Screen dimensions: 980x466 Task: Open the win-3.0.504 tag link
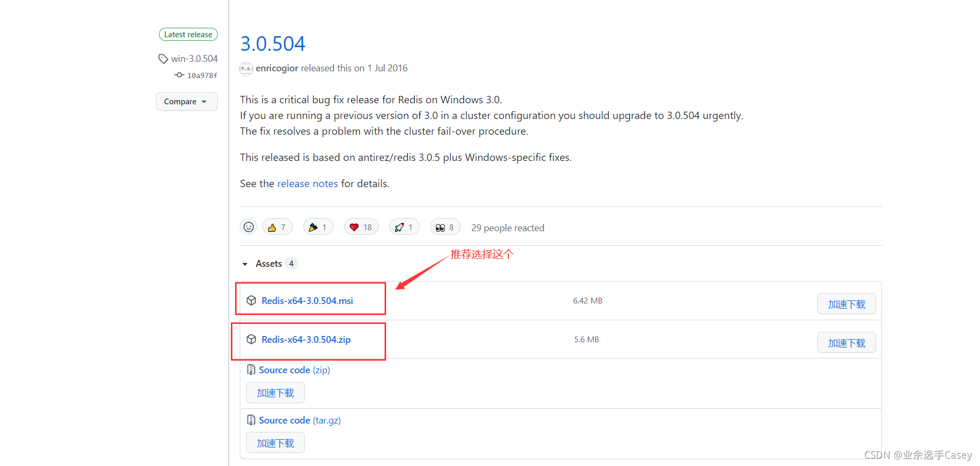[x=194, y=59]
